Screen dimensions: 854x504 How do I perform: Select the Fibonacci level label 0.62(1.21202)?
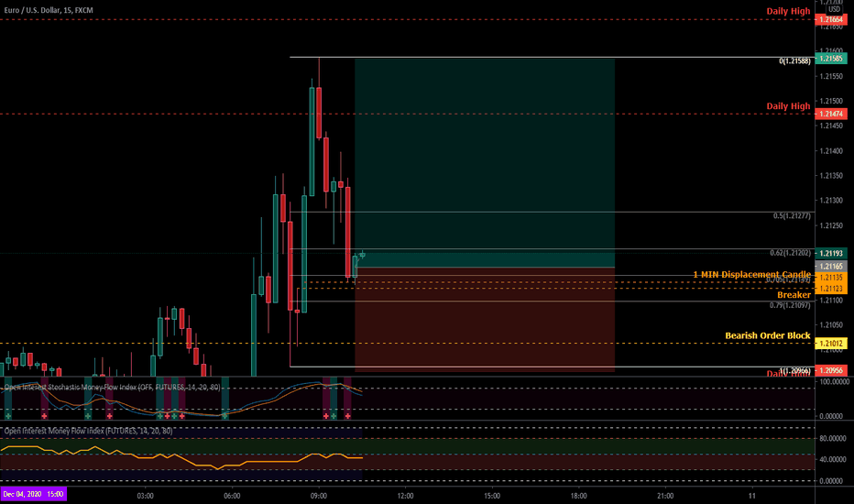pos(790,253)
